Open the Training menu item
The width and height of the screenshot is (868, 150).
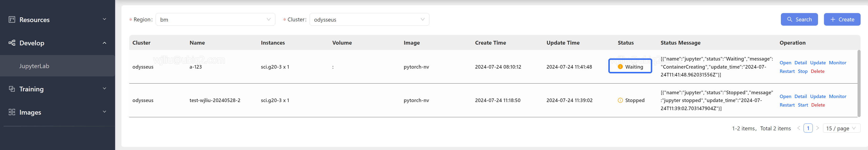click(x=57, y=89)
